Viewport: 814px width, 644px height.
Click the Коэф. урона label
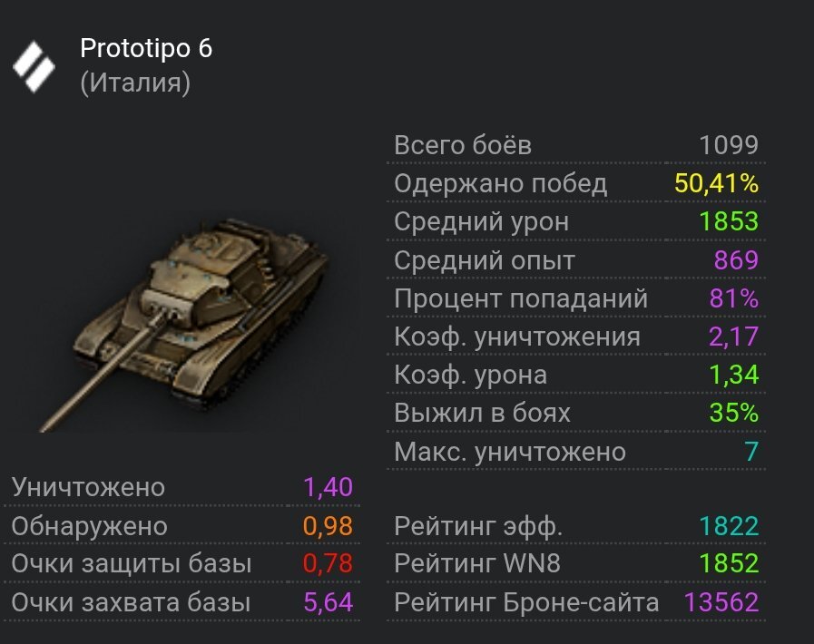(471, 376)
